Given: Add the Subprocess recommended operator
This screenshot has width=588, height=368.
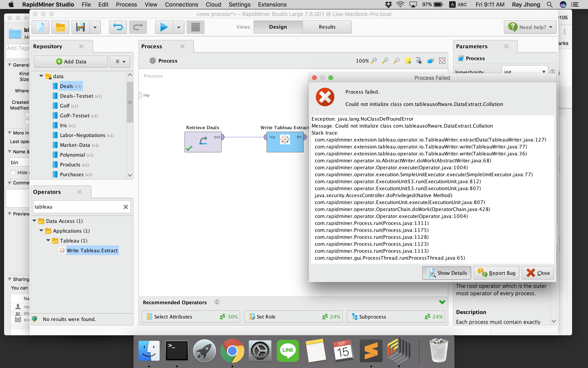Looking at the screenshot, I should (x=396, y=317).
